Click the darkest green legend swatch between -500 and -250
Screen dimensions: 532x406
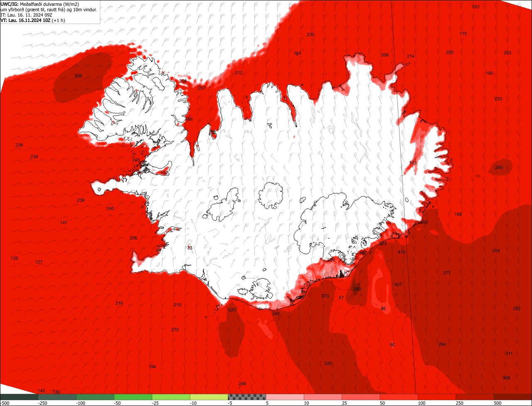(x=19, y=397)
